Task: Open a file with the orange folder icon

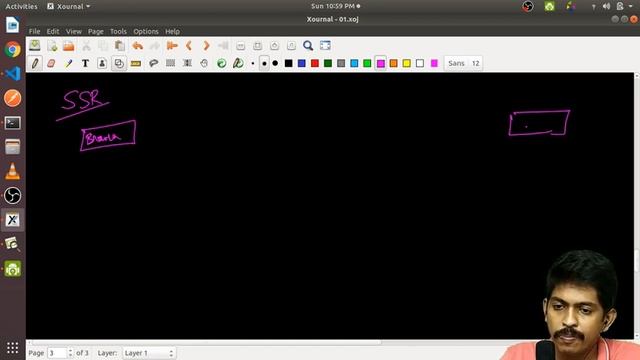Action: [x=69, y=46]
